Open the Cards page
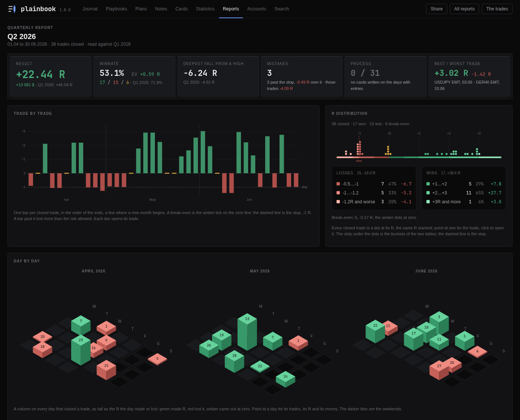This screenshot has width=520, height=420. click(182, 9)
